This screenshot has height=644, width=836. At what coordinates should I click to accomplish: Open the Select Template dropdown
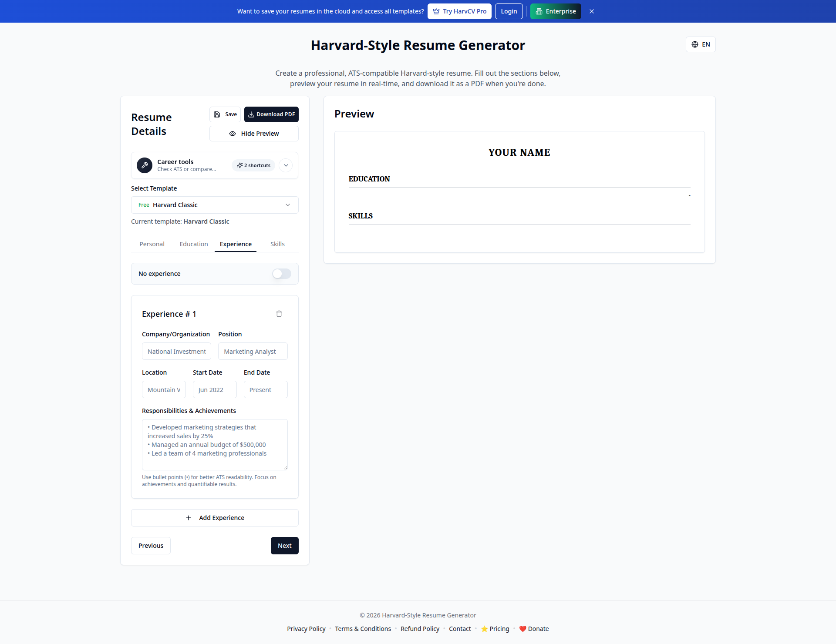(214, 205)
